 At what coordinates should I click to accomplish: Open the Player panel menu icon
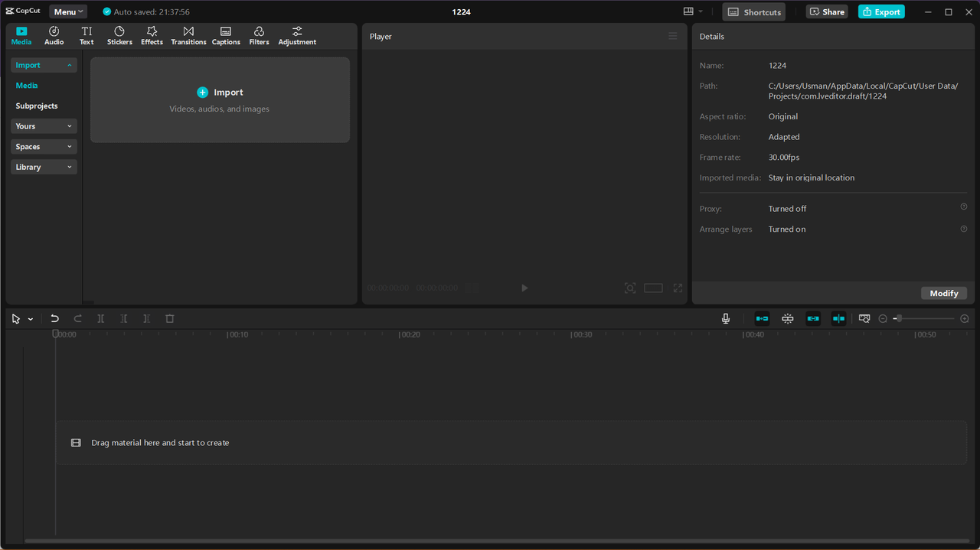pos(673,36)
